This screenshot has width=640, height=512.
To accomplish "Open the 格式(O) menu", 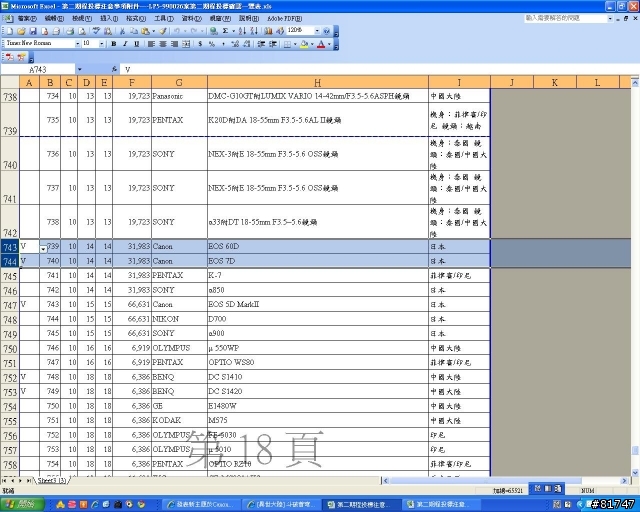I will (136, 19).
